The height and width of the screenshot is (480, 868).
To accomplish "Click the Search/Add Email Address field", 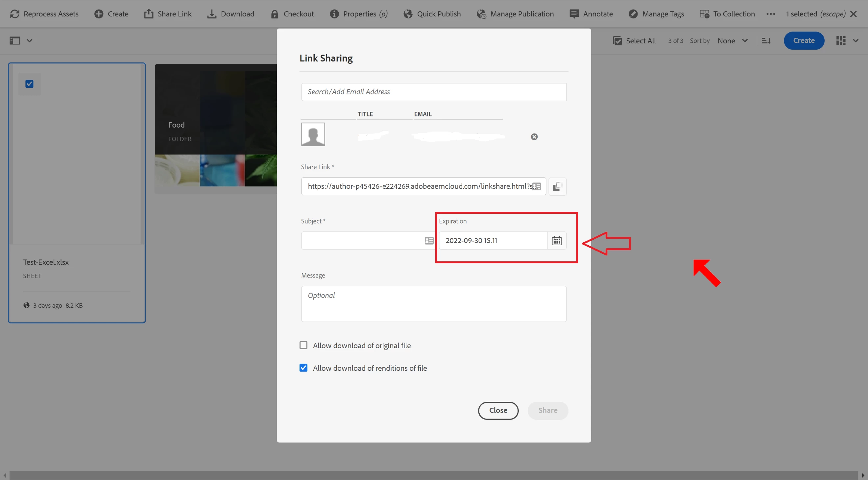I will coord(433,92).
